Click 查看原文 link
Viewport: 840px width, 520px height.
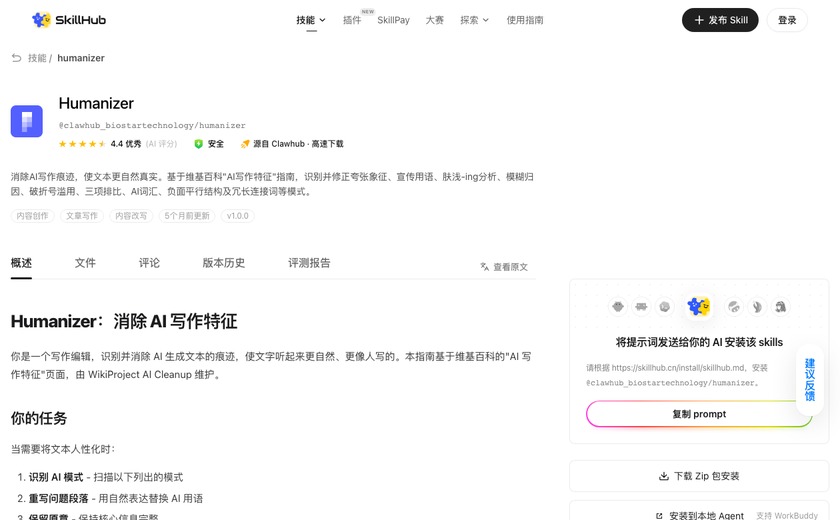(510, 267)
